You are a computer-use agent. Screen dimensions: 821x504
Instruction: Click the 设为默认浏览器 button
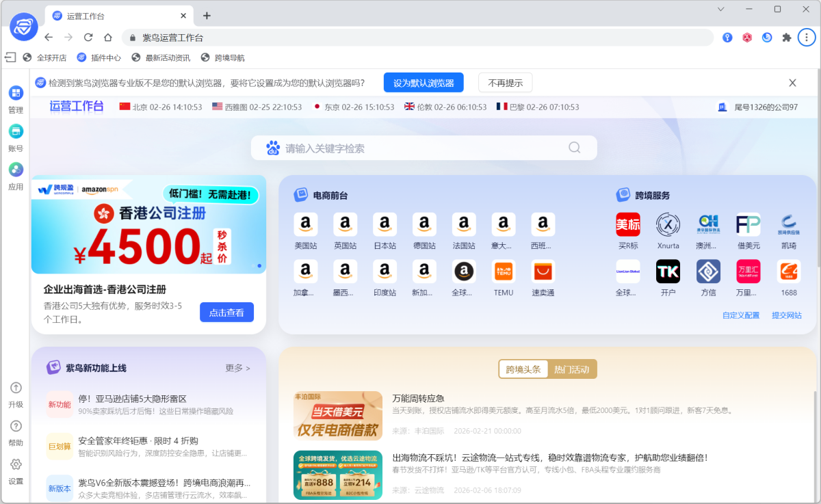tap(423, 82)
